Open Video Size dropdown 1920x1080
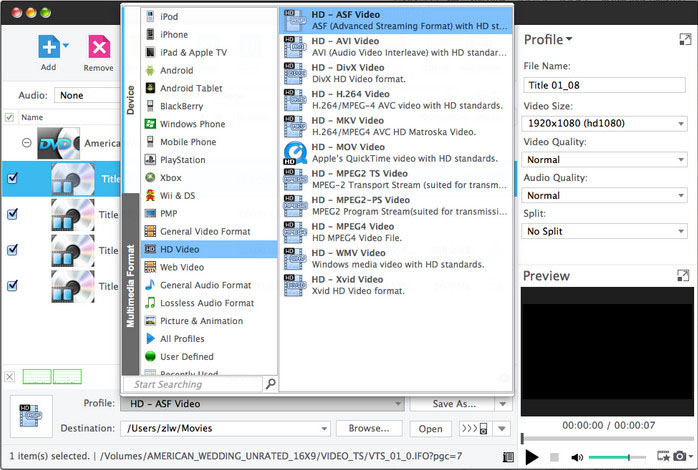Viewport: 698px width, 470px height. [x=605, y=123]
